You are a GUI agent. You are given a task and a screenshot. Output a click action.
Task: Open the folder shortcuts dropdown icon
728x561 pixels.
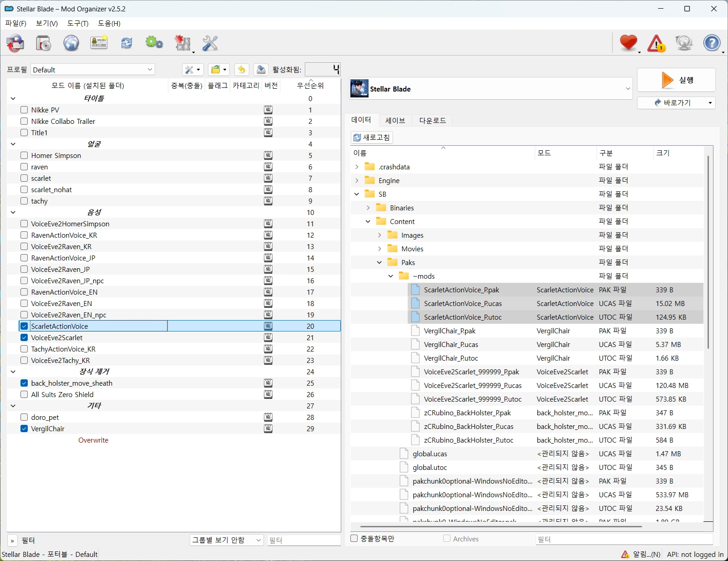click(218, 70)
